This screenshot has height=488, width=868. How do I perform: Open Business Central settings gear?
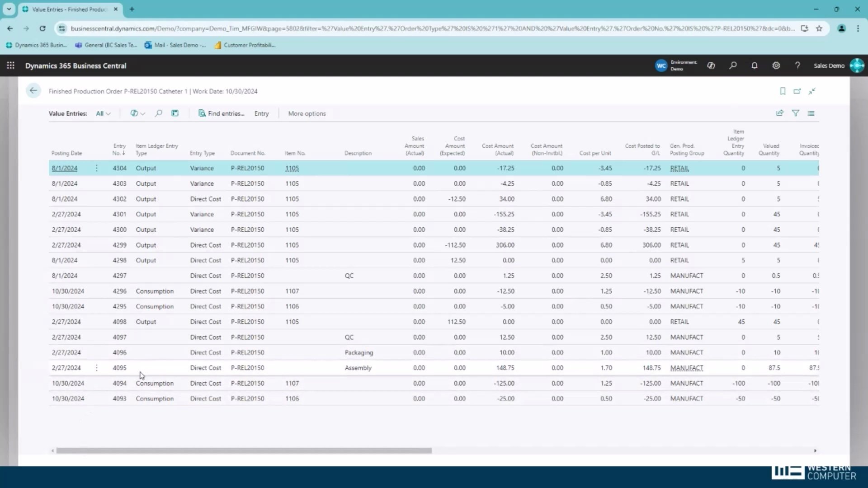[x=776, y=66]
